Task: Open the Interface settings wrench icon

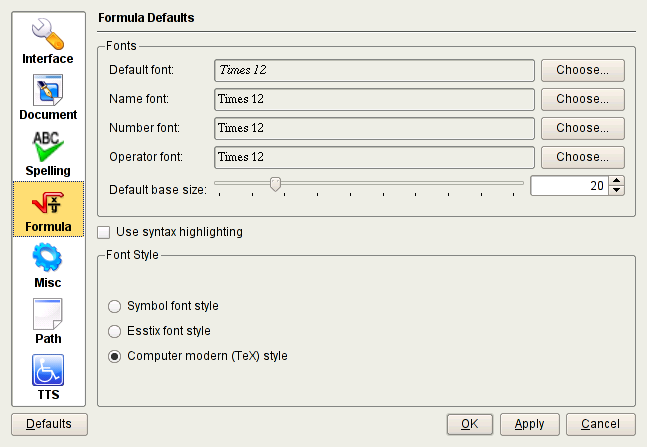Action: point(48,33)
